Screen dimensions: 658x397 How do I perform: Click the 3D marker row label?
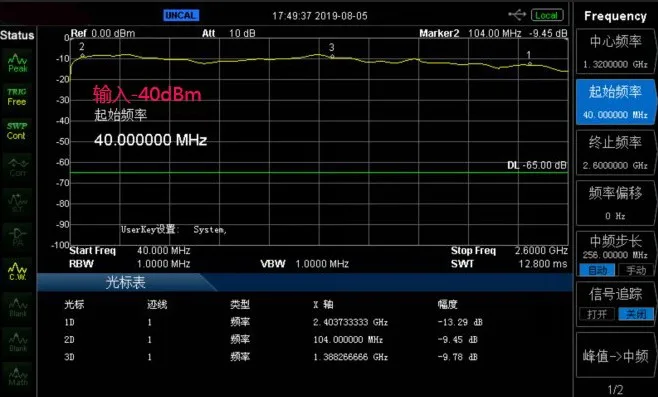pyautogui.click(x=69, y=357)
